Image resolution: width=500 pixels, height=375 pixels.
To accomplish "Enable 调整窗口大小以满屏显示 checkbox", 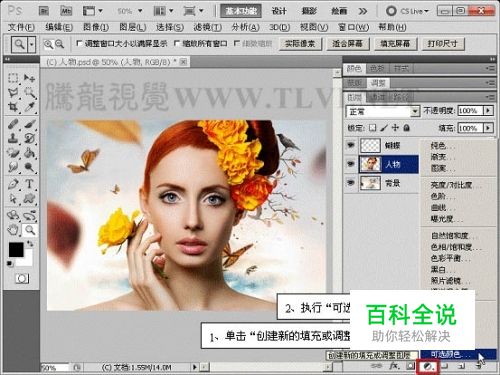I will (x=79, y=44).
